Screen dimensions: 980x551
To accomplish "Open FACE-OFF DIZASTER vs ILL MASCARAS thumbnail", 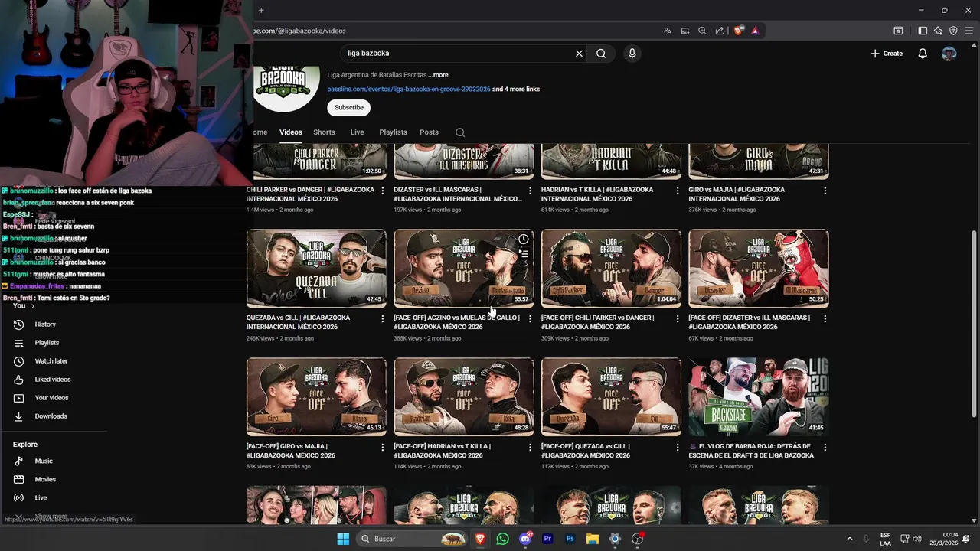I will 759,269.
